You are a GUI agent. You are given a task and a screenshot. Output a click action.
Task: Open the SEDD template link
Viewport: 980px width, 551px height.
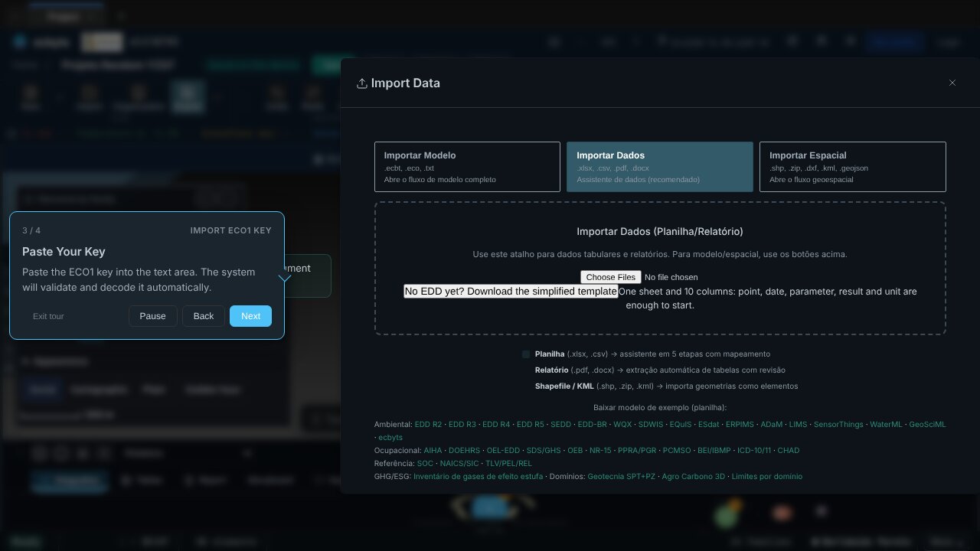[x=561, y=424]
